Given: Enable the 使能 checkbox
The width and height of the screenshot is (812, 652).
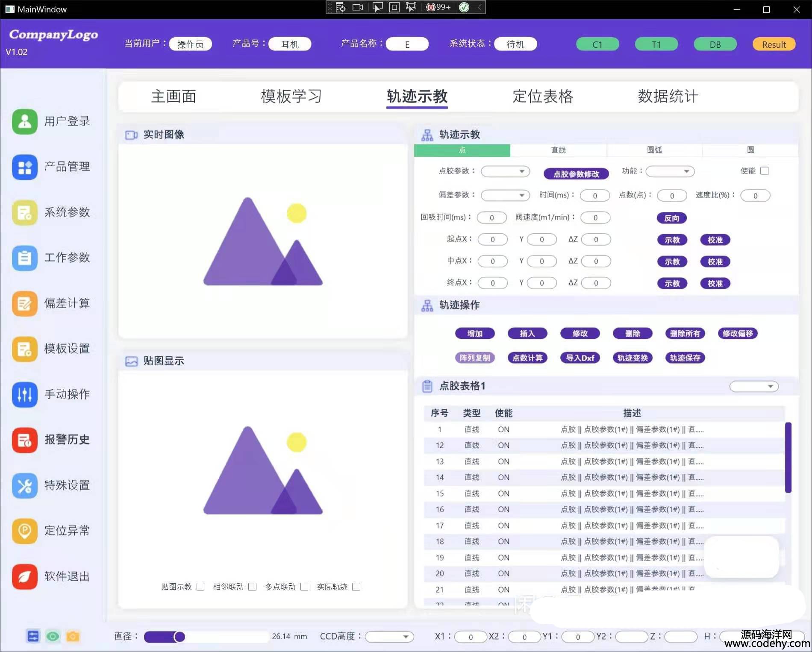Looking at the screenshot, I should pyautogui.click(x=765, y=171).
